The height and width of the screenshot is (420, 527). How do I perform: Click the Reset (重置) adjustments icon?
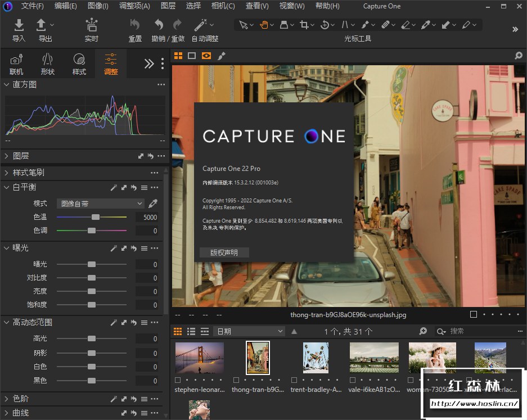[x=135, y=25]
